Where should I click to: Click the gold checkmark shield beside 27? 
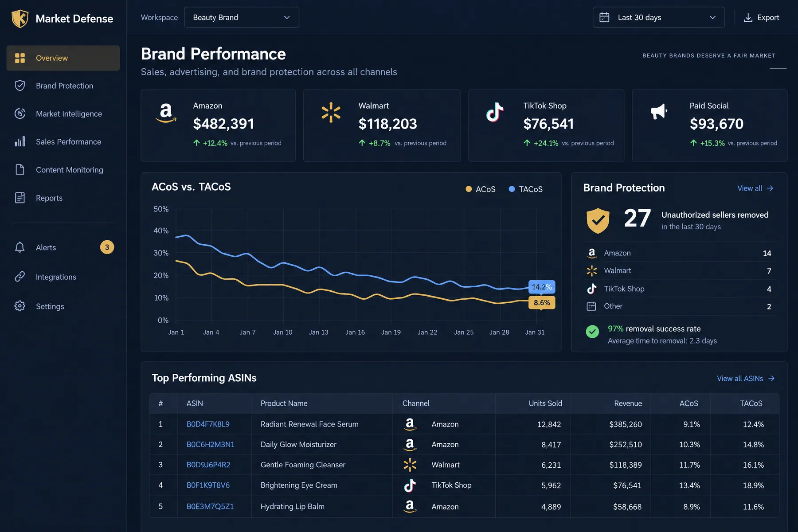click(x=598, y=220)
